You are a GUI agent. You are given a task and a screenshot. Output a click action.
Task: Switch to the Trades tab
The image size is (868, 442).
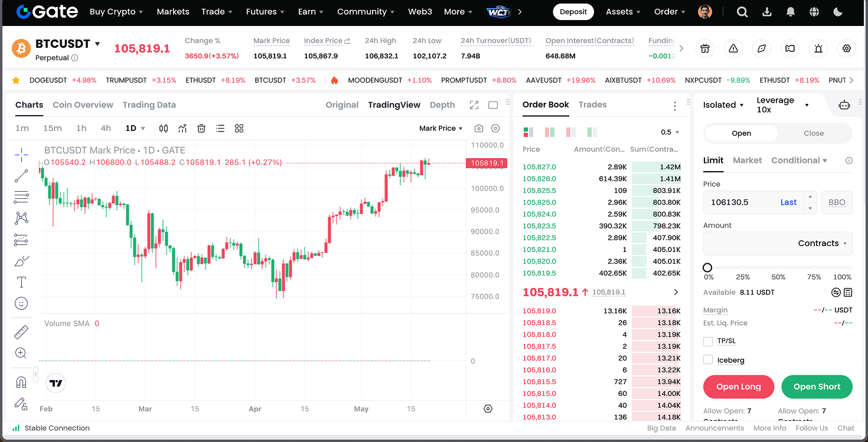pyautogui.click(x=592, y=104)
